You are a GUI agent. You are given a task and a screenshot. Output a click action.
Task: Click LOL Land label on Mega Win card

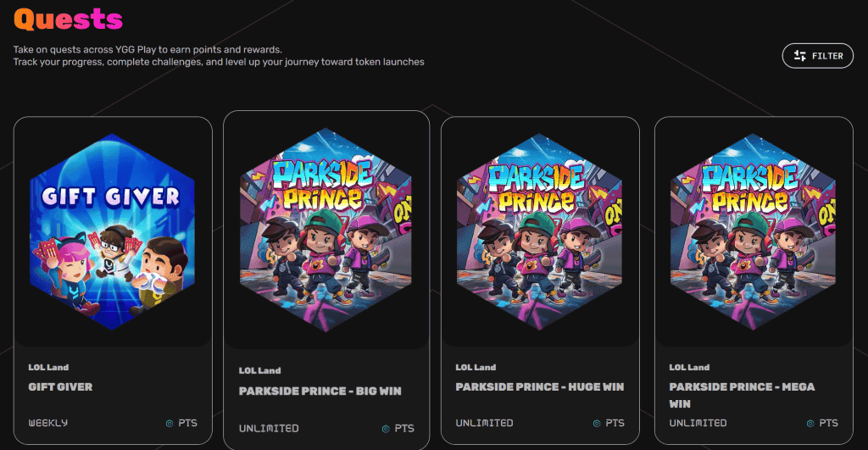coord(689,368)
